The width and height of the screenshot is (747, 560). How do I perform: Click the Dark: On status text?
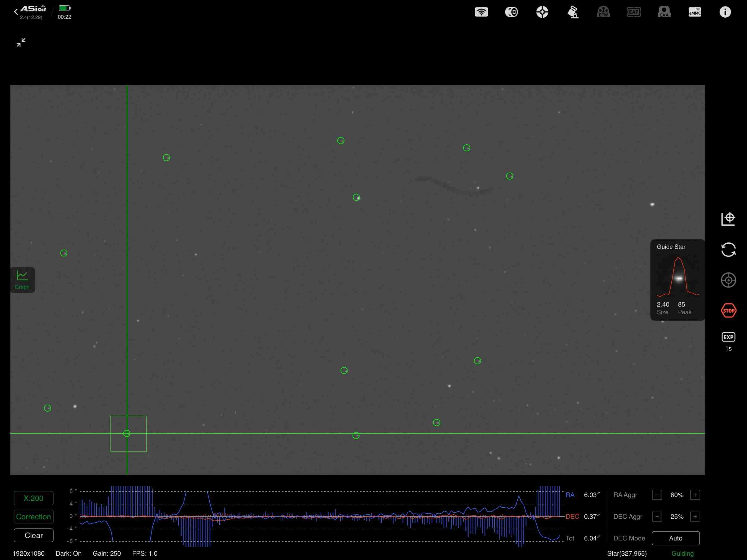[69, 553]
